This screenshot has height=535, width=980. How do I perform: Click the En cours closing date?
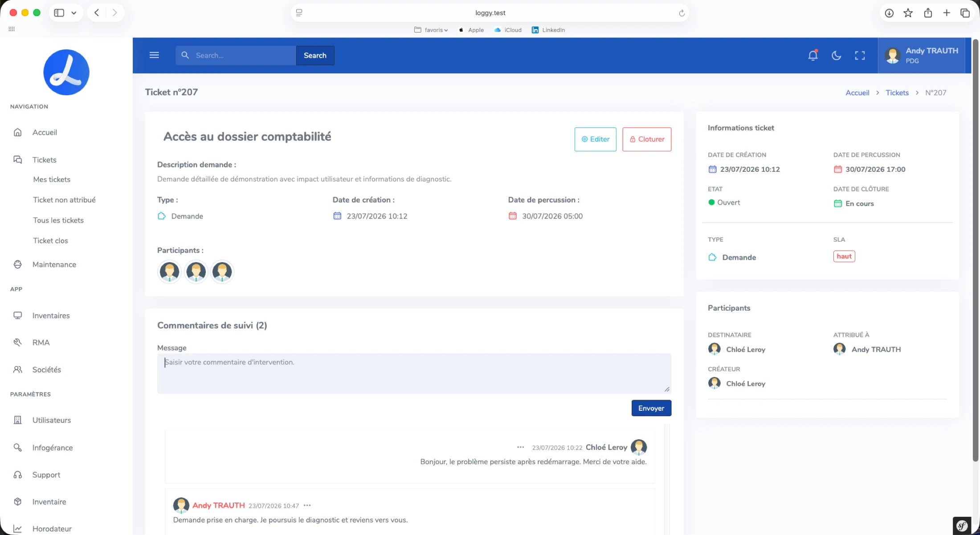coord(859,203)
